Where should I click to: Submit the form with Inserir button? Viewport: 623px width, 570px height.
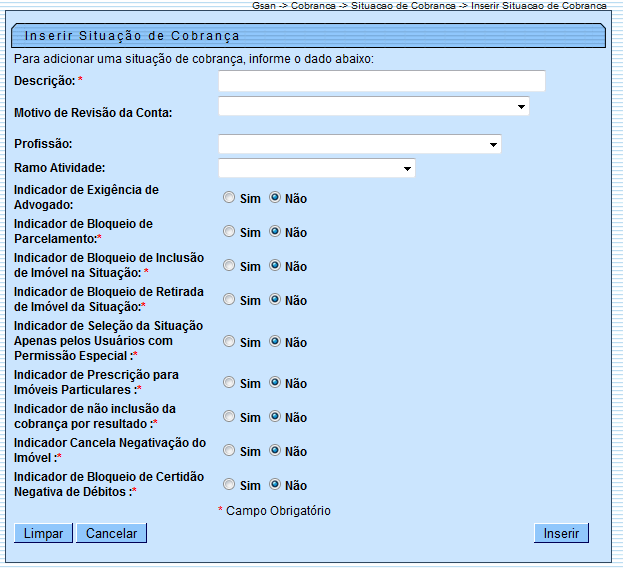561,533
